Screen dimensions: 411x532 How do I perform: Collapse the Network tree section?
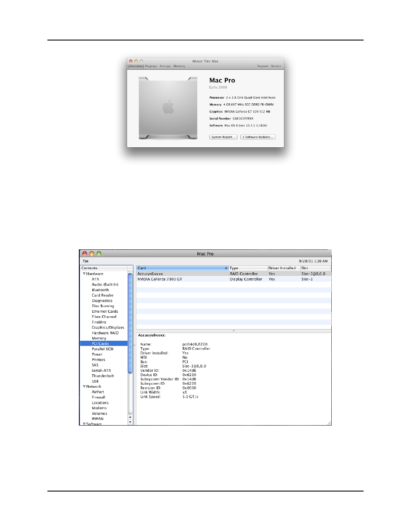tap(84, 386)
